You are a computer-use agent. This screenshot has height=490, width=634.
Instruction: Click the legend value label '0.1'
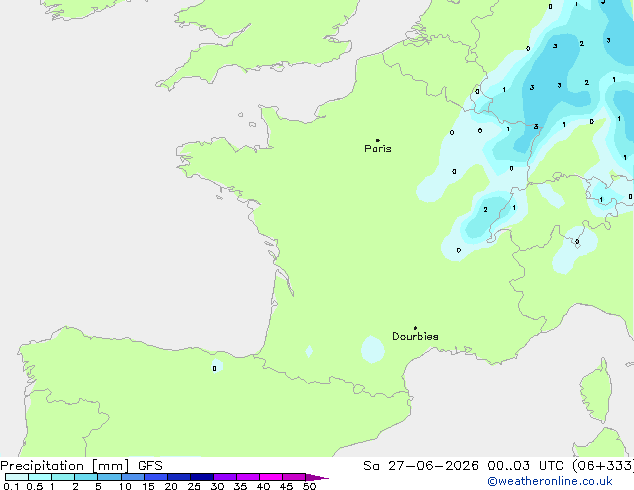pyautogui.click(x=11, y=486)
